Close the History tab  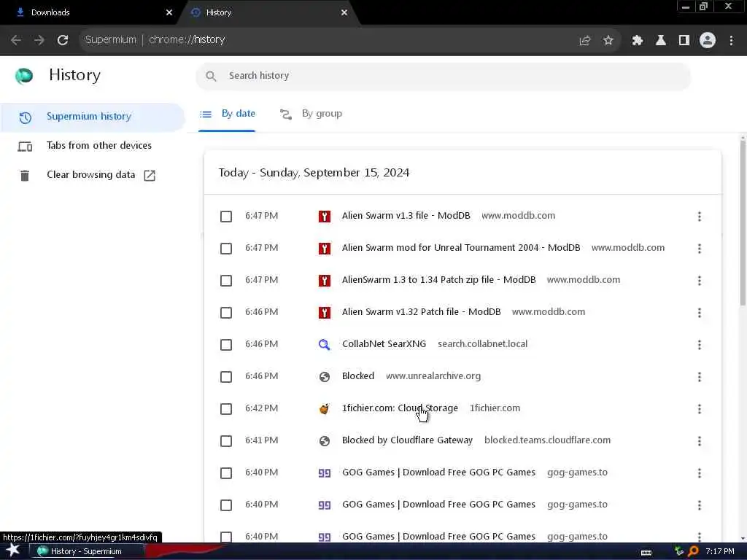344,12
